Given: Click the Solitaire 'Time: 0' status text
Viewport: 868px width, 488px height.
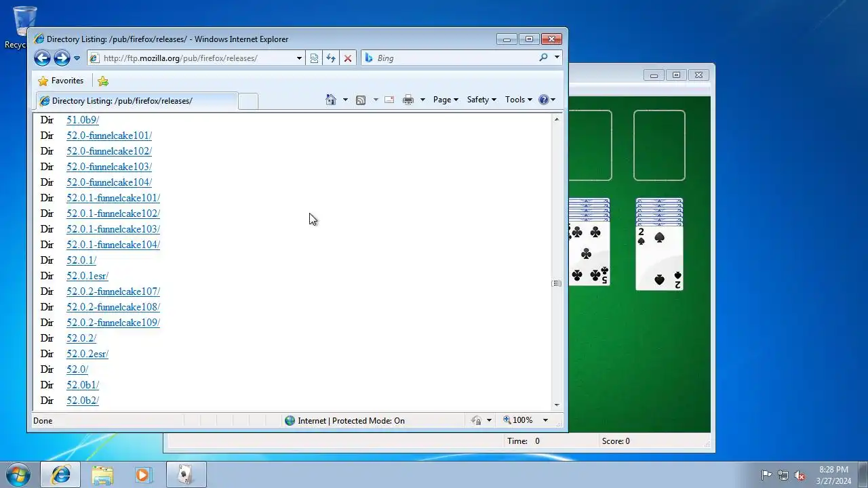Looking at the screenshot, I should point(524,441).
